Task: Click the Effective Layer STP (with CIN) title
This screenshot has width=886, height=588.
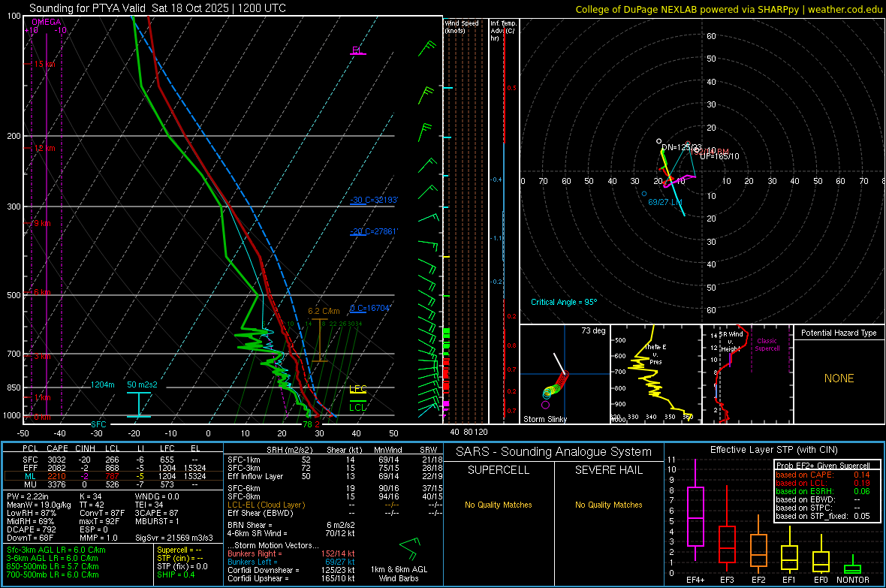Action: (x=773, y=450)
